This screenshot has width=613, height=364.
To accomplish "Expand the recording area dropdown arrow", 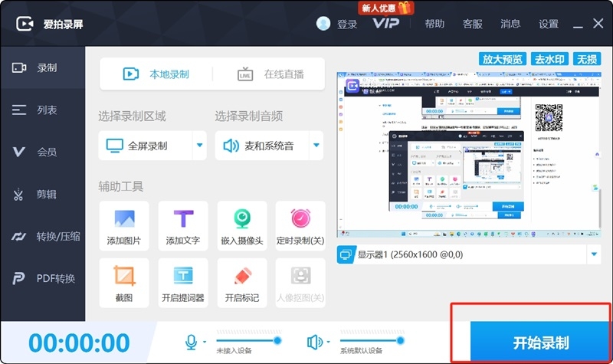I will point(199,146).
